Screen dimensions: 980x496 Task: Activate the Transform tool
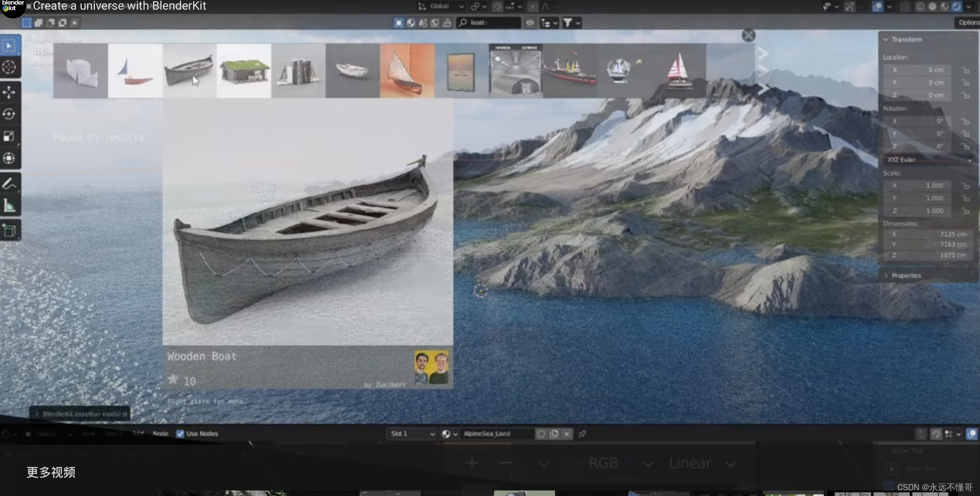[9, 158]
